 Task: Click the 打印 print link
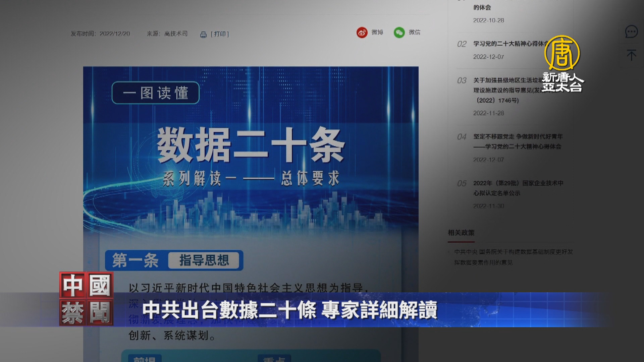point(220,34)
